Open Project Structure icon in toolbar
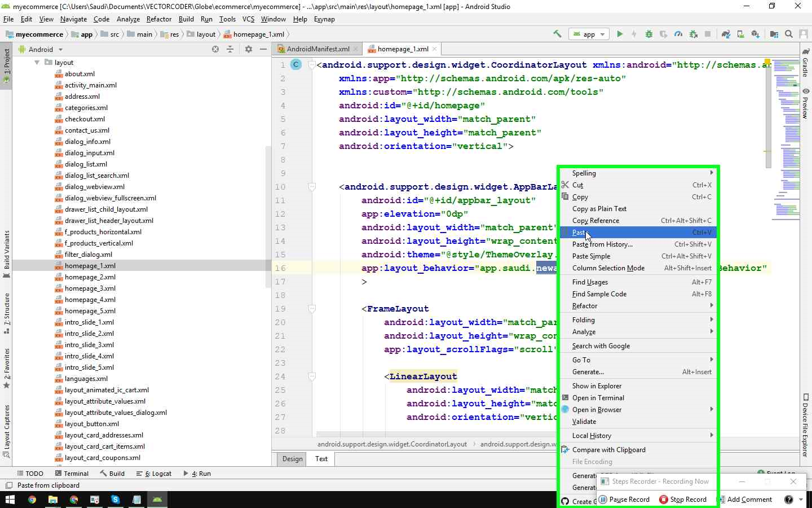Viewport: 812px width, 508px height. 774,34
